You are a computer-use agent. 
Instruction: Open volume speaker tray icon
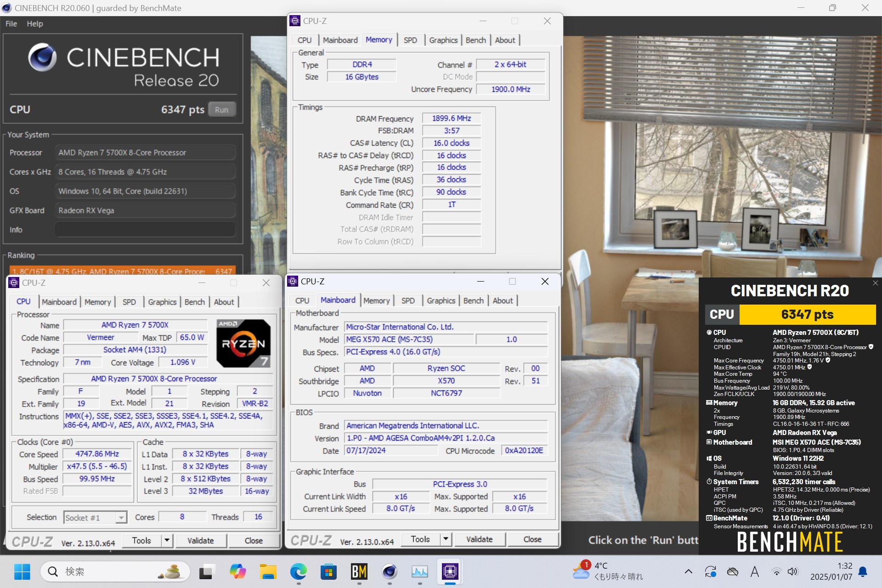pyautogui.click(x=792, y=572)
